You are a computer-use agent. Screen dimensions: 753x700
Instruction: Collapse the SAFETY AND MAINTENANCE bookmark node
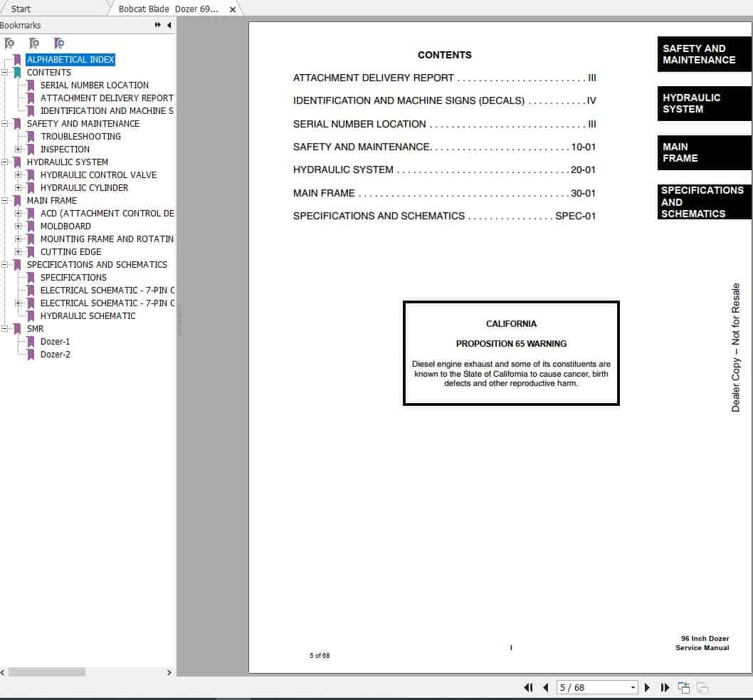point(5,123)
